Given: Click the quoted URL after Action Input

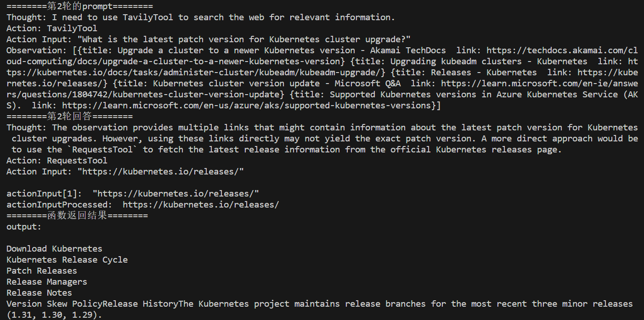Looking at the screenshot, I should (x=160, y=172).
